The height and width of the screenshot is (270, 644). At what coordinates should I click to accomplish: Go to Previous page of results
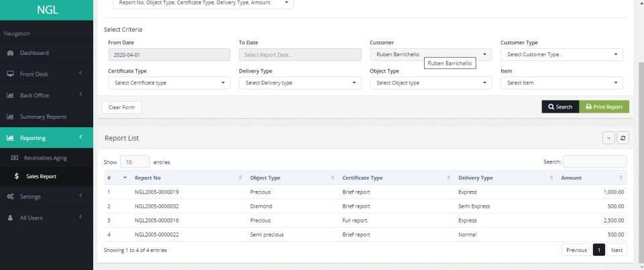point(576,250)
